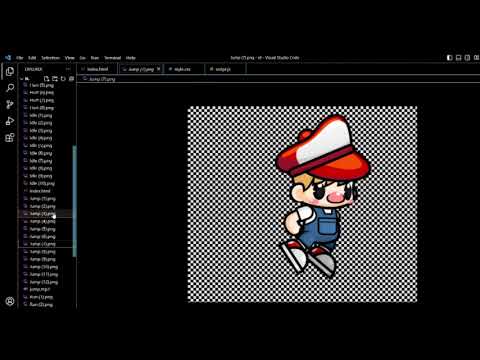480x360 pixels.
Task: Open the Selection menu
Action: (50, 58)
